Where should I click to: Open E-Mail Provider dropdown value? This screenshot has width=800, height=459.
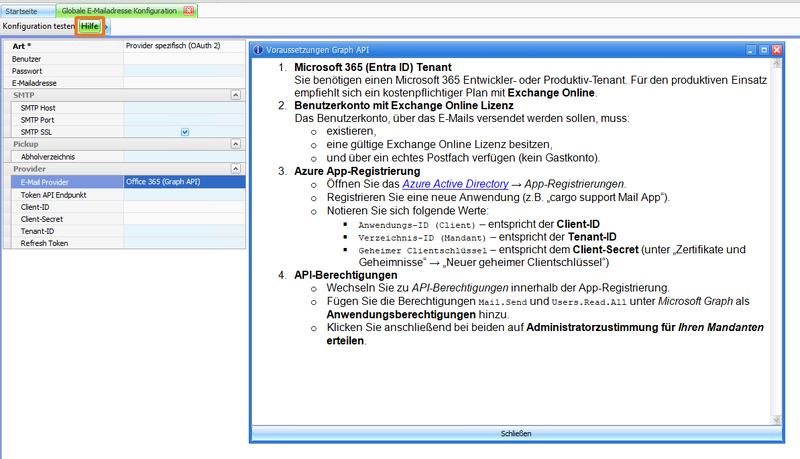[184, 182]
